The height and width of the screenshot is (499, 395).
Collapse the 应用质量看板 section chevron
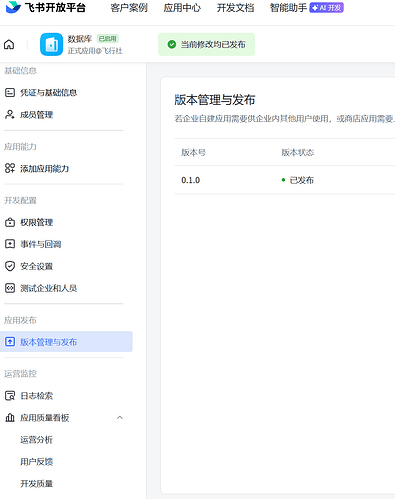click(120, 417)
